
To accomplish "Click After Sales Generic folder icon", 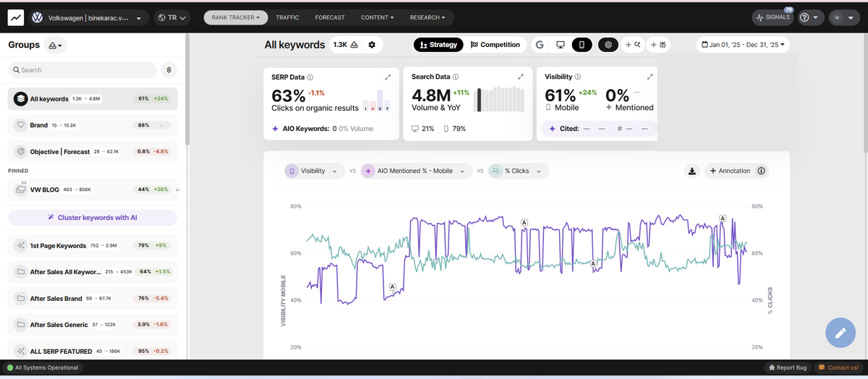I will point(21,325).
